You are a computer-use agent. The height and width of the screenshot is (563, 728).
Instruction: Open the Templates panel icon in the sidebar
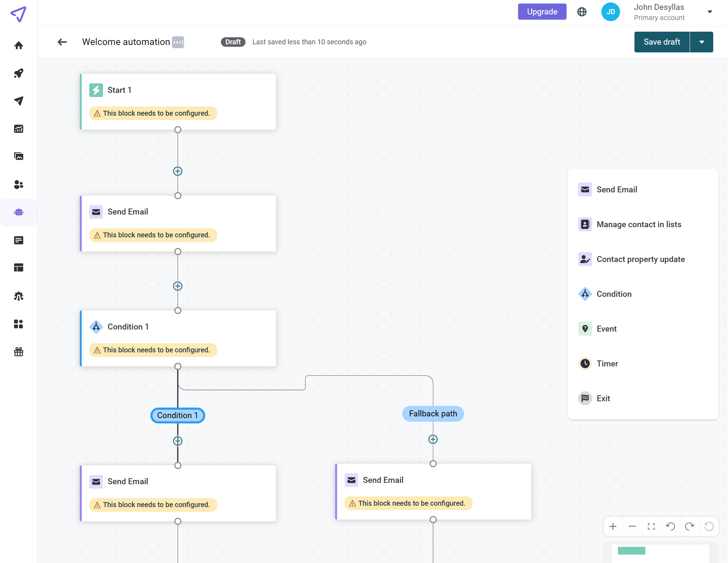tap(19, 268)
